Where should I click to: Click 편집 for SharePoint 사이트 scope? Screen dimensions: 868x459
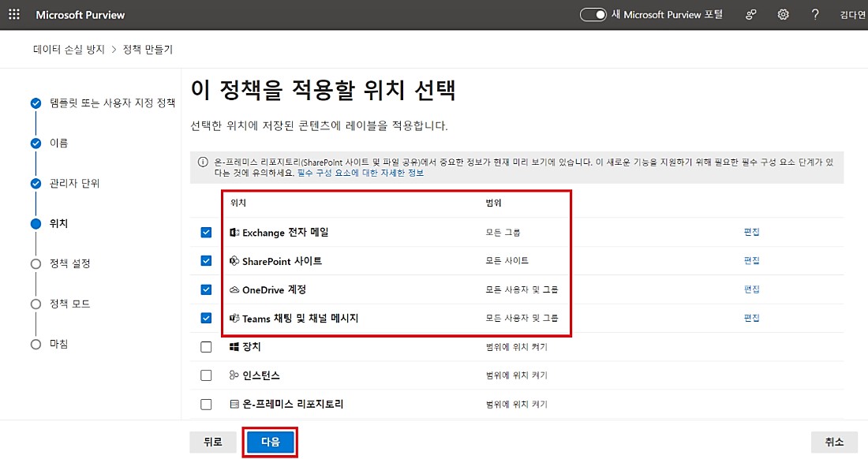751,261
